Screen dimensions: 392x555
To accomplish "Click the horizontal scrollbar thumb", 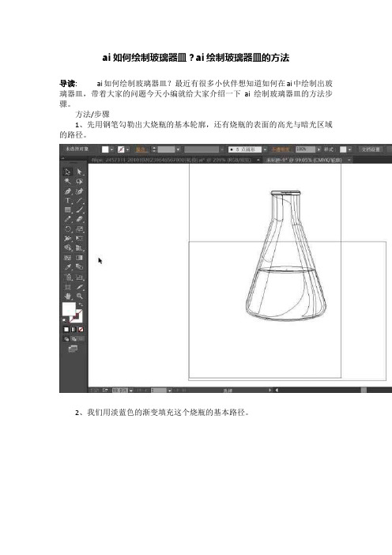I will [364, 390].
